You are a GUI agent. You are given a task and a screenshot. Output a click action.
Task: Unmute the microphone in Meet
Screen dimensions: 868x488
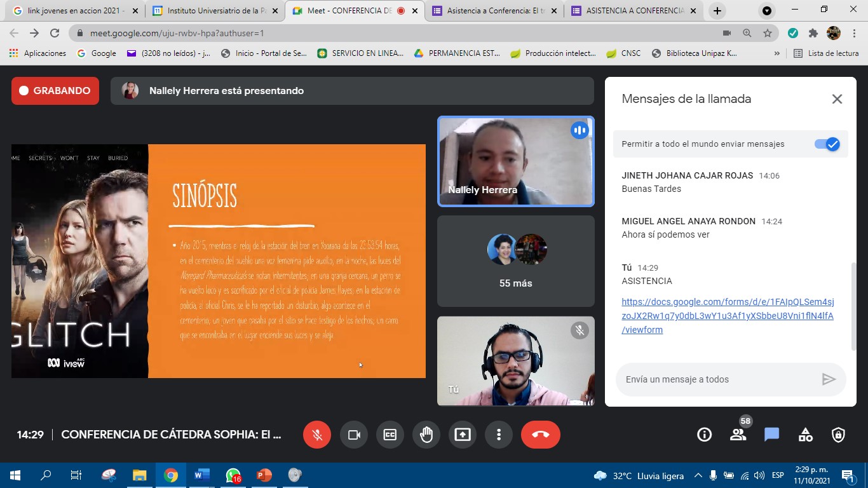click(x=317, y=435)
